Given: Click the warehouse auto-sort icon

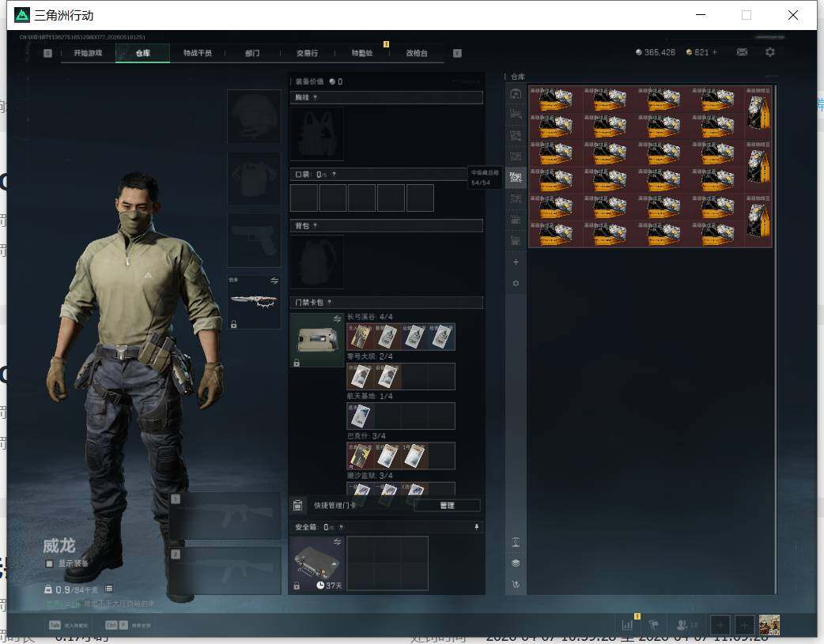Looking at the screenshot, I should tap(516, 543).
